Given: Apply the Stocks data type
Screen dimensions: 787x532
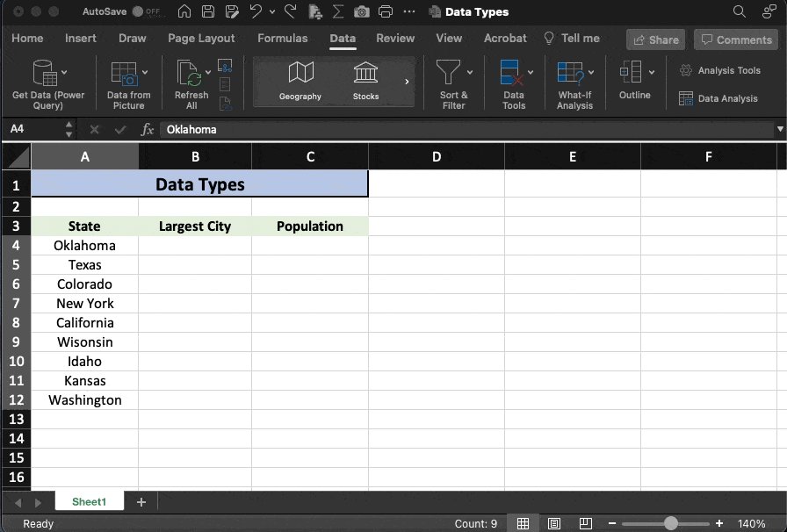Looking at the screenshot, I should tap(365, 81).
